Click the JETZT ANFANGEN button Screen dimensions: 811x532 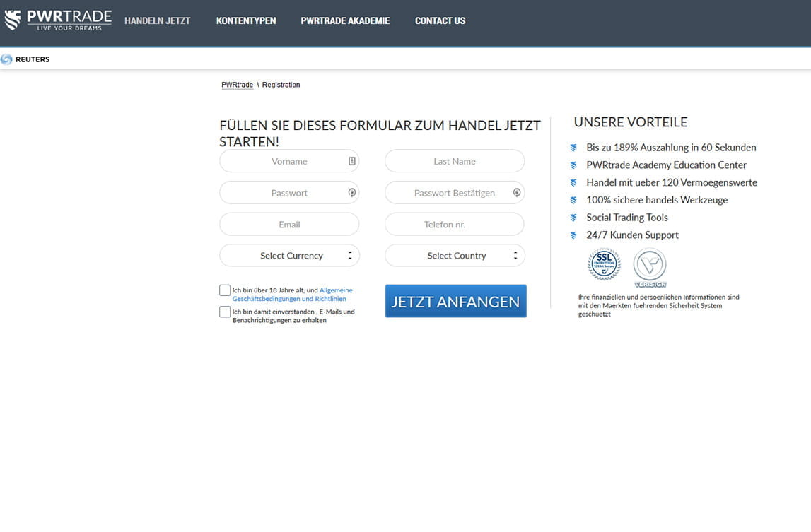[x=455, y=301]
